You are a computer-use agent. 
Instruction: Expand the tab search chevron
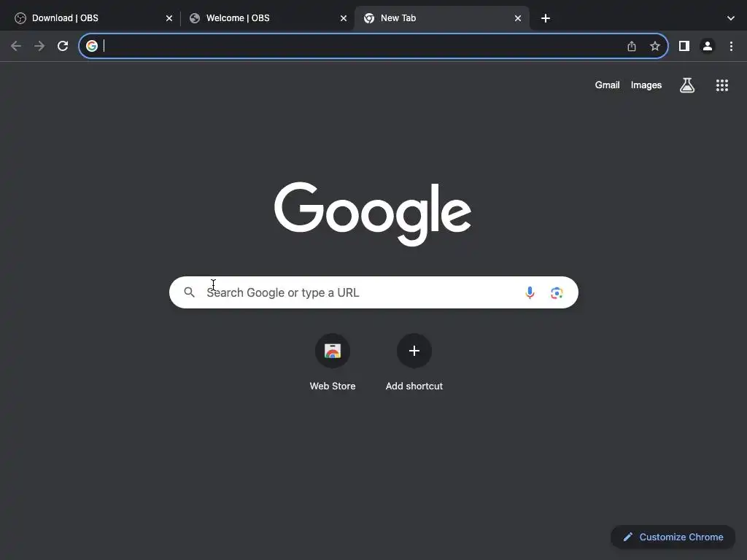(x=731, y=18)
